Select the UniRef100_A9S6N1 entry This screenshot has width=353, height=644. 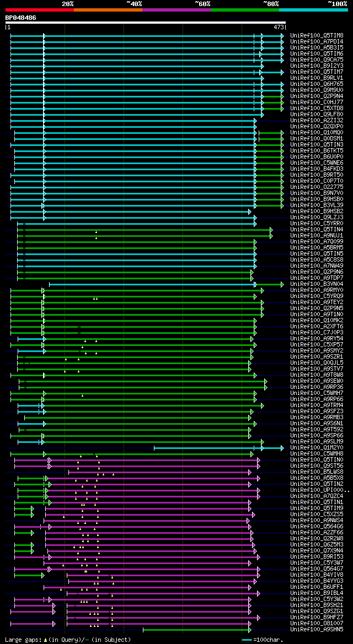(317, 423)
